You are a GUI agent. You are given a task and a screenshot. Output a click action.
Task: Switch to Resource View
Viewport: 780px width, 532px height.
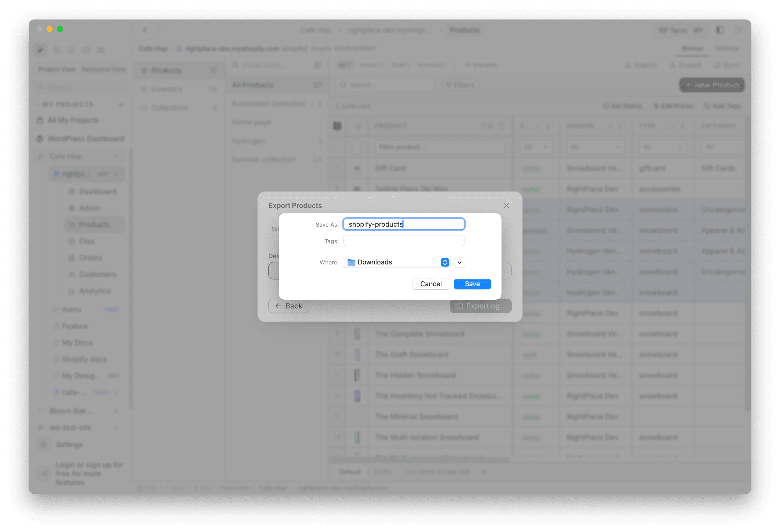click(104, 70)
